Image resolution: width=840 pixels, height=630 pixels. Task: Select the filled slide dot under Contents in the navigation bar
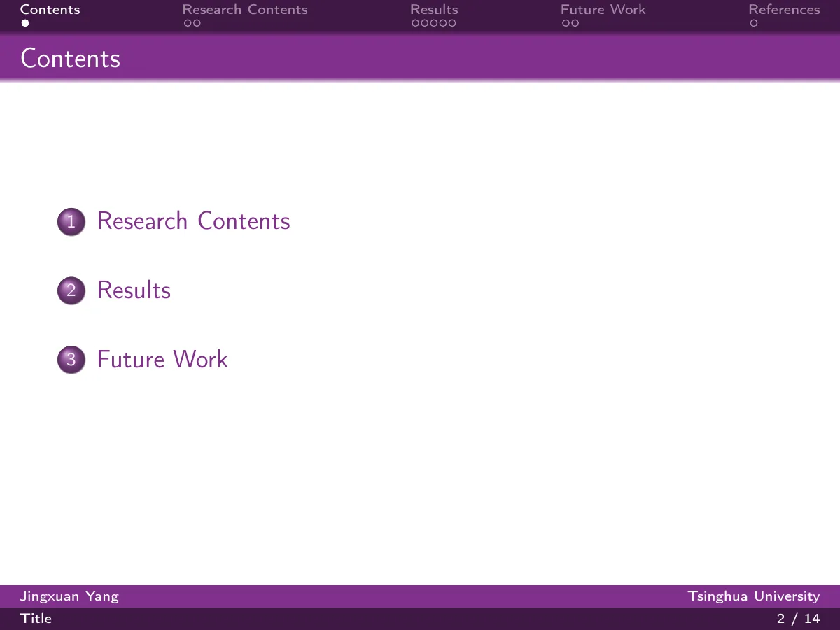pos(25,23)
